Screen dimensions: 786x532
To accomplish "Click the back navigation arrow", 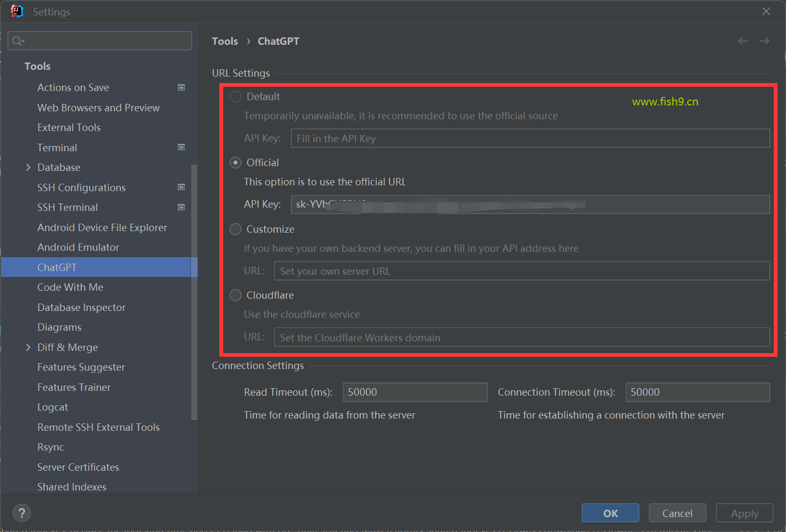I will 743,41.
